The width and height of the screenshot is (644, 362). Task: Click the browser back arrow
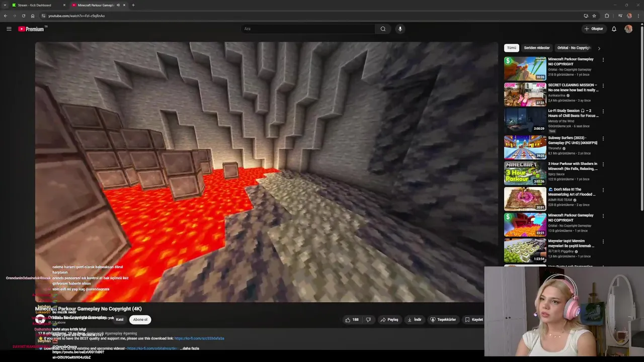point(6,16)
